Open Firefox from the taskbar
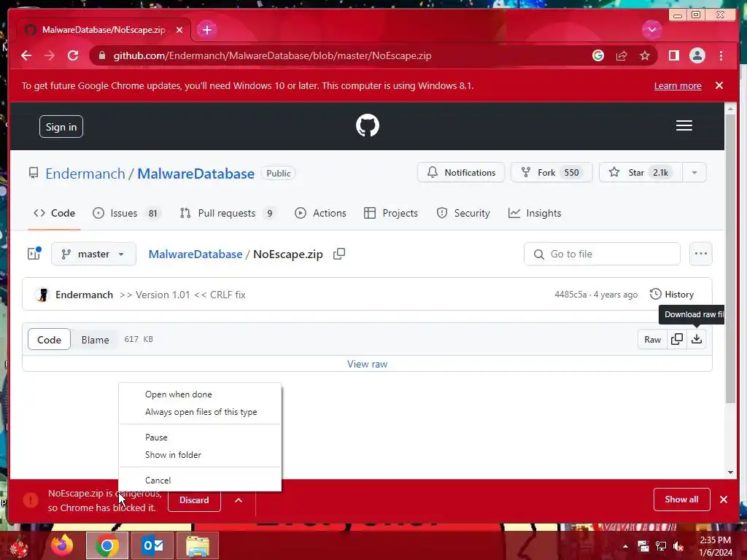Viewport: 747px width, 560px height. [x=62, y=545]
